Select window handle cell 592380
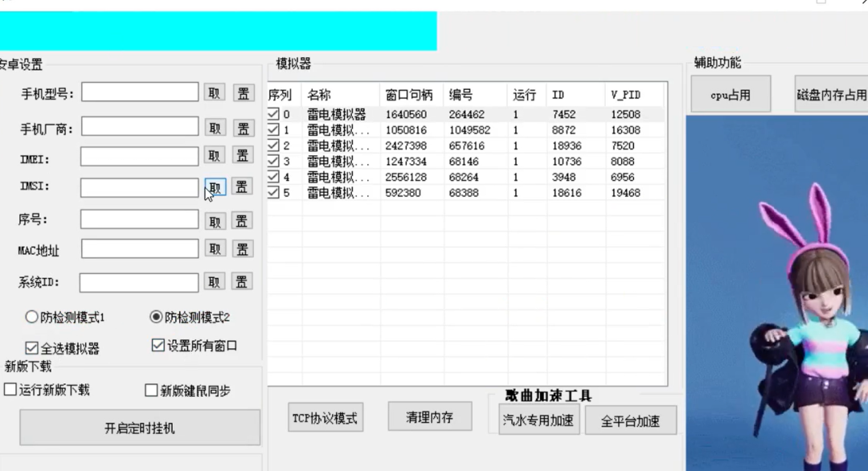Viewport: 868px width, 471px height. click(x=403, y=193)
